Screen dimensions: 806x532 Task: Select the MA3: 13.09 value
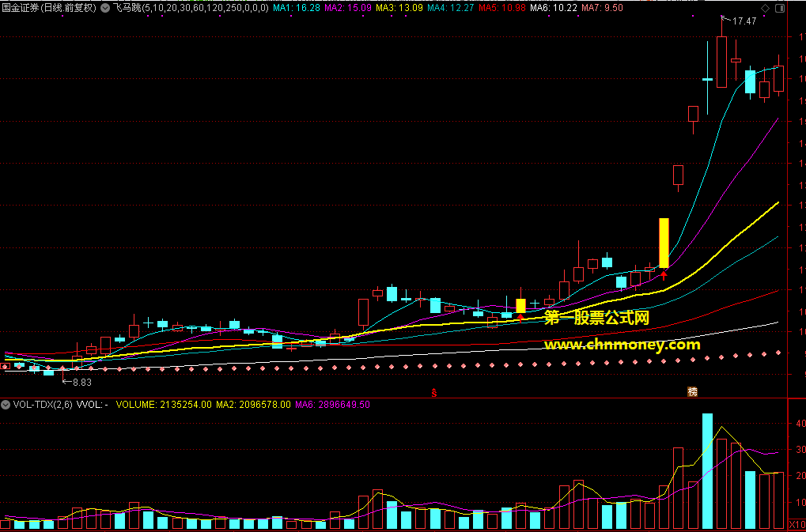pos(399,8)
